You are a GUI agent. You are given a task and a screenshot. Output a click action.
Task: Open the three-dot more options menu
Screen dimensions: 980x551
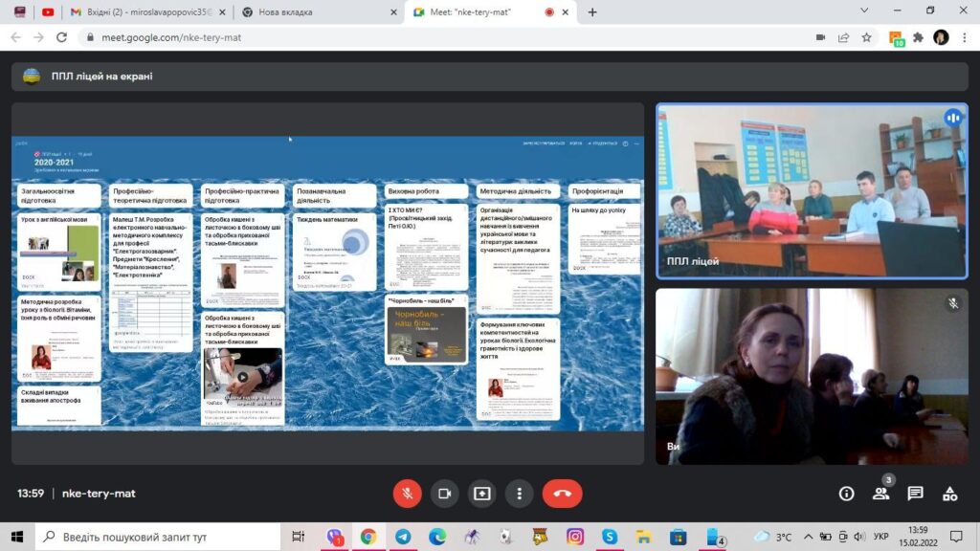[519, 494]
